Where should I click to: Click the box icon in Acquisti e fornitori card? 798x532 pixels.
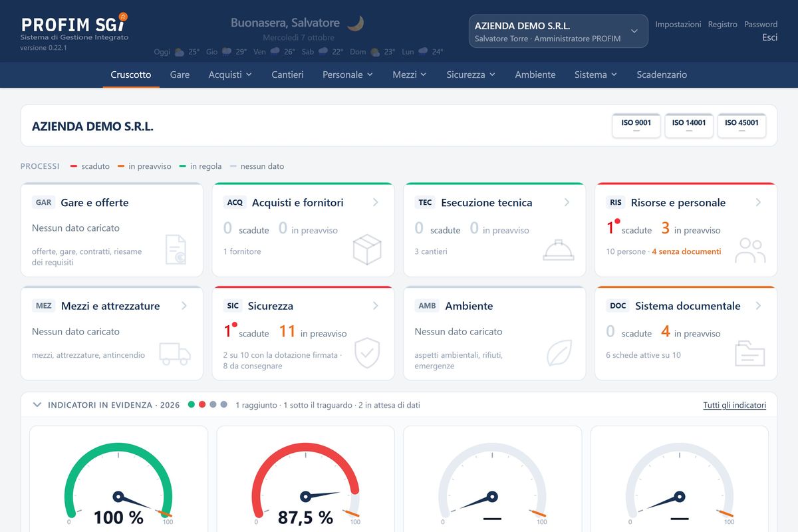367,249
